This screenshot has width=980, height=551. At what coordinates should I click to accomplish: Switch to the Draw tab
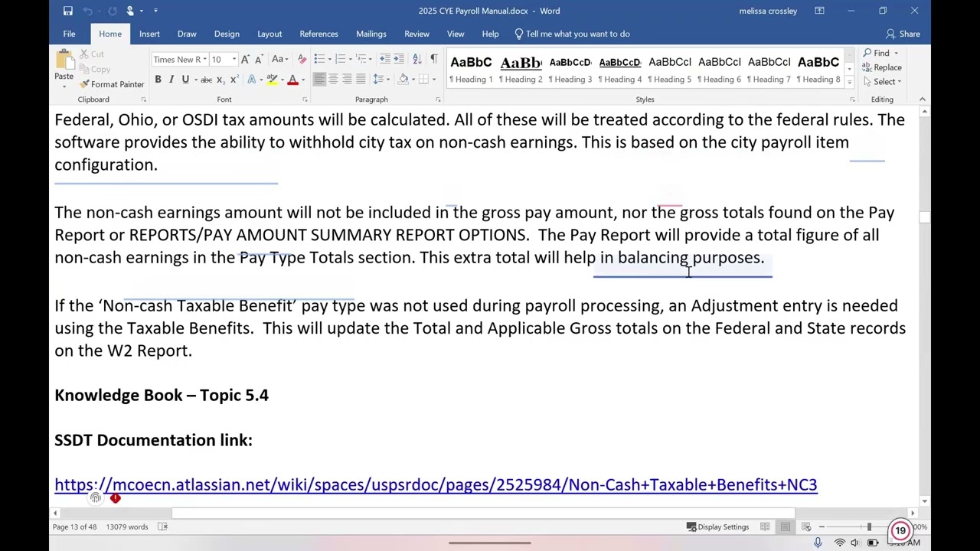click(x=187, y=34)
